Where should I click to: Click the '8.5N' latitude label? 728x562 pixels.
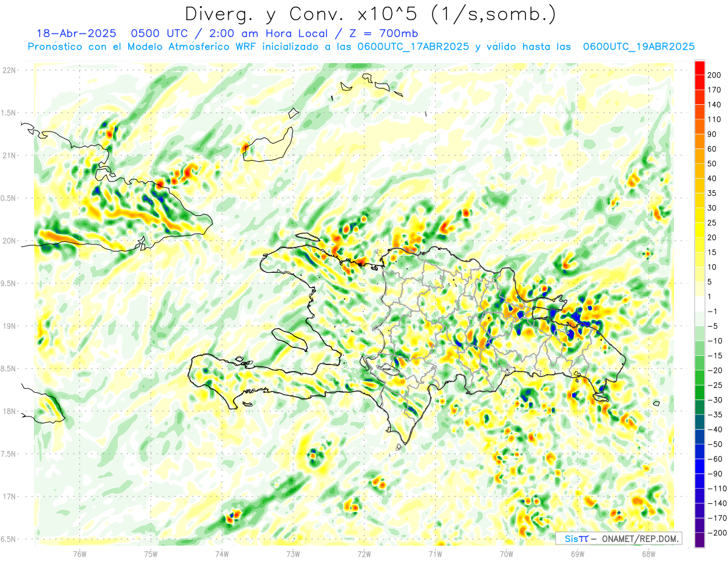point(9,369)
